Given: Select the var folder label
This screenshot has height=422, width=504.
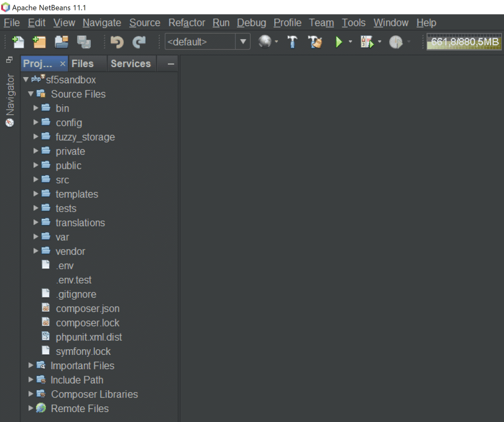Looking at the screenshot, I should click(62, 237).
